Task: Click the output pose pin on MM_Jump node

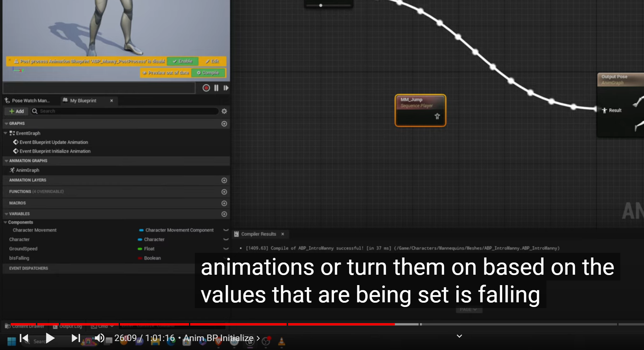Action: tap(437, 116)
